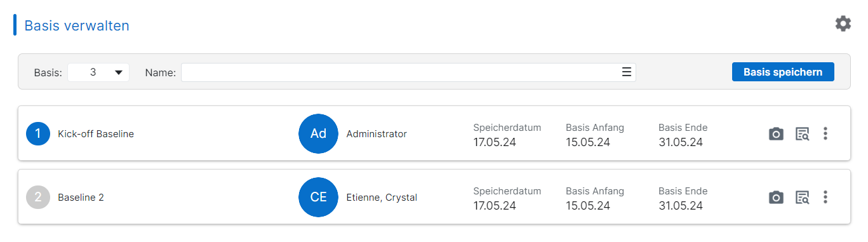The image size is (868, 242).
Task: Click the Basis speichern button
Action: [x=783, y=72]
